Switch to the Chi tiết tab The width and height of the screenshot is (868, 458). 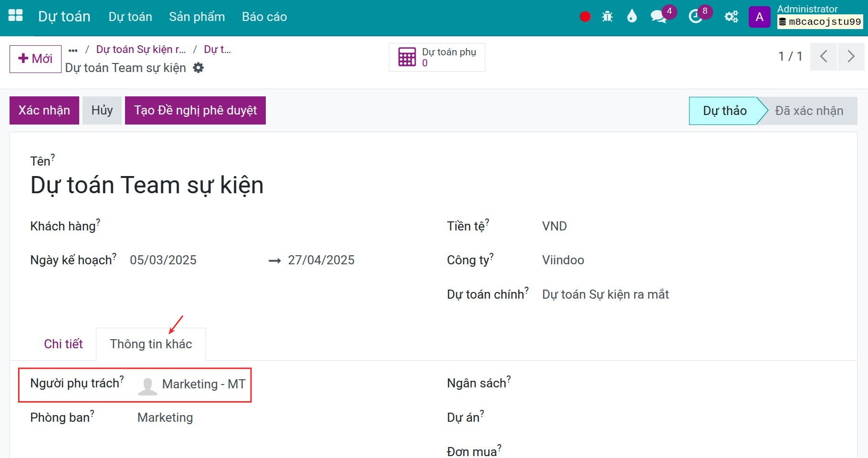click(x=63, y=344)
